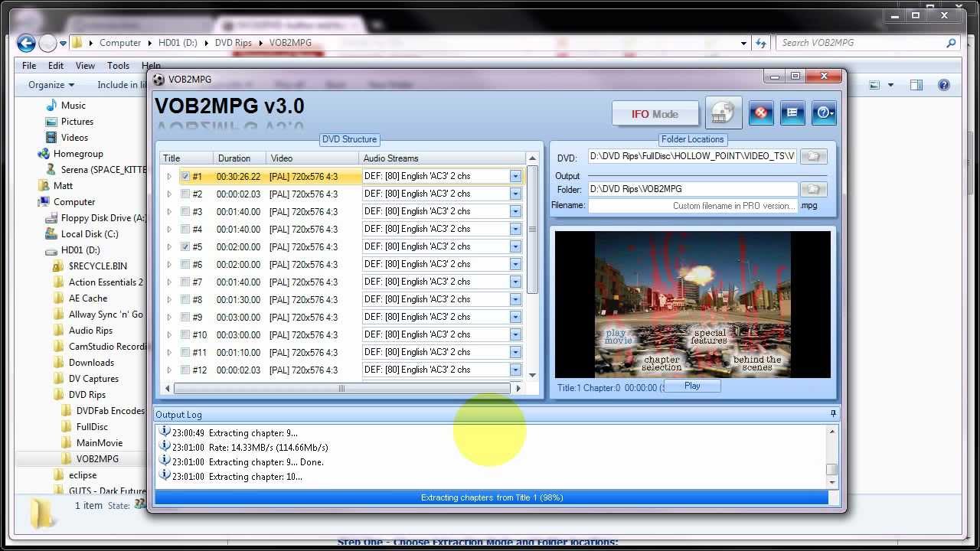Expand title #1 chapters arrow
The height and width of the screenshot is (551, 980).
click(x=169, y=176)
